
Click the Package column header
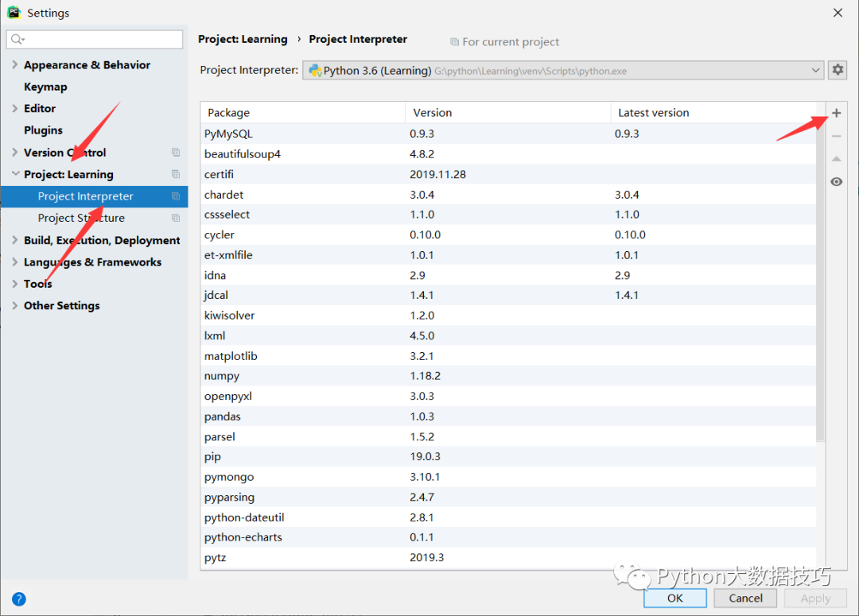(303, 112)
